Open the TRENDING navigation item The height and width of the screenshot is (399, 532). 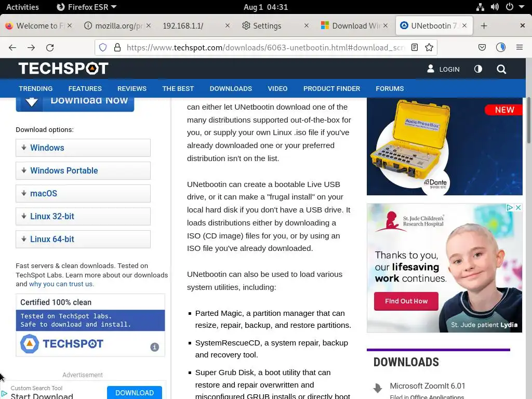(36, 88)
